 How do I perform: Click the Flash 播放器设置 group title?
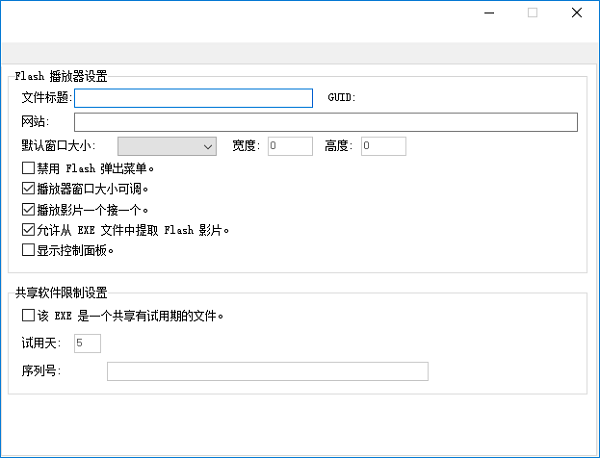(61, 76)
